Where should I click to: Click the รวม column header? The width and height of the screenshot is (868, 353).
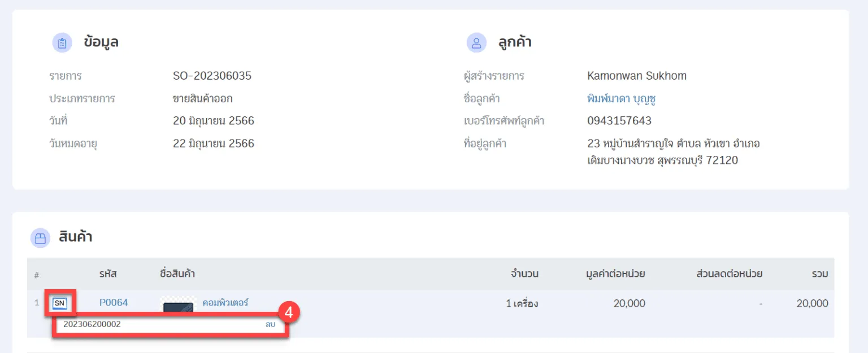[819, 274]
